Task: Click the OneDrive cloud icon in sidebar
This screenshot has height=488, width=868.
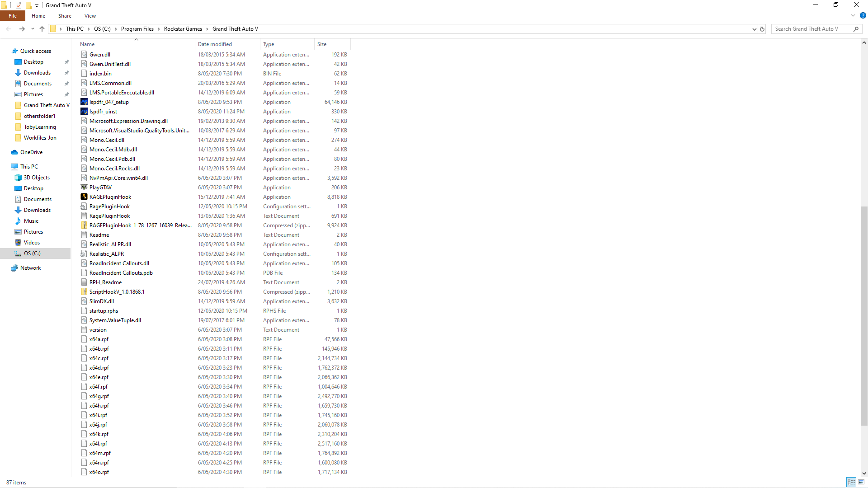Action: tap(14, 152)
